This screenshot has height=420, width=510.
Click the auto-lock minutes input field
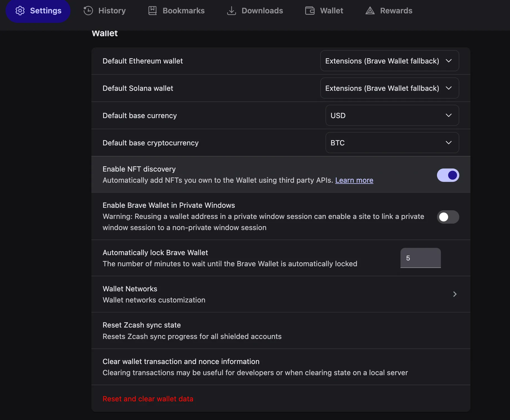pyautogui.click(x=421, y=258)
